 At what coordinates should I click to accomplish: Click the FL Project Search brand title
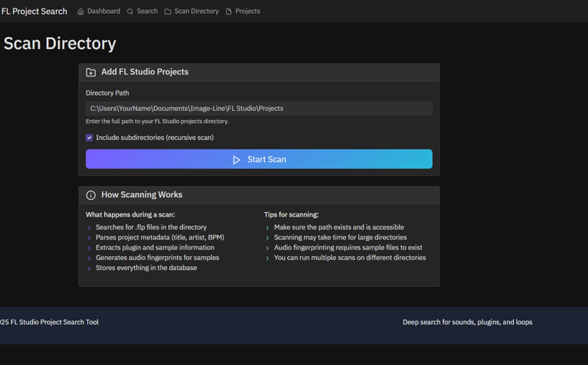click(34, 11)
